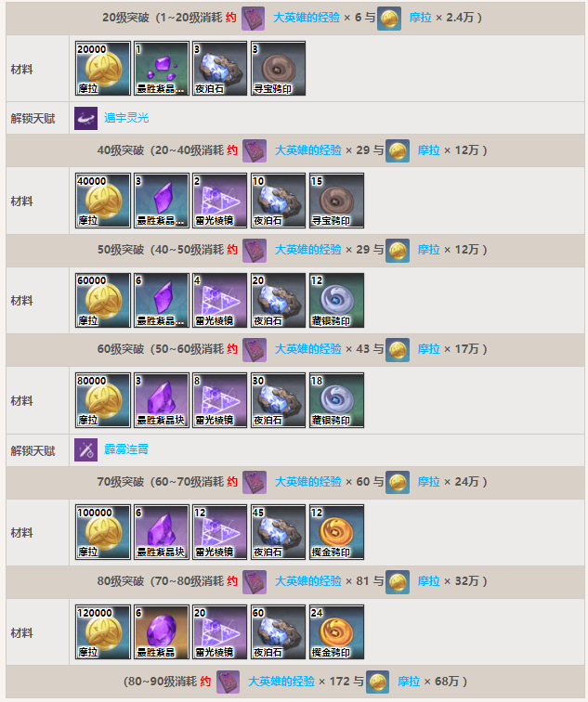588x702 pixels.
Task: Follow the 摩拉 link in 80~90级 footer row
Action: pos(409,681)
